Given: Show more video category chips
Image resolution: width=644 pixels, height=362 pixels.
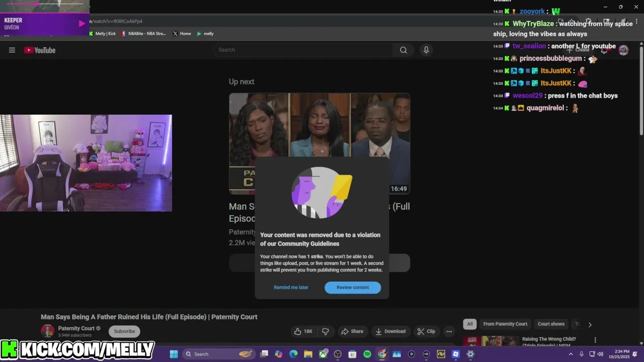Looking at the screenshot, I should click(590, 324).
